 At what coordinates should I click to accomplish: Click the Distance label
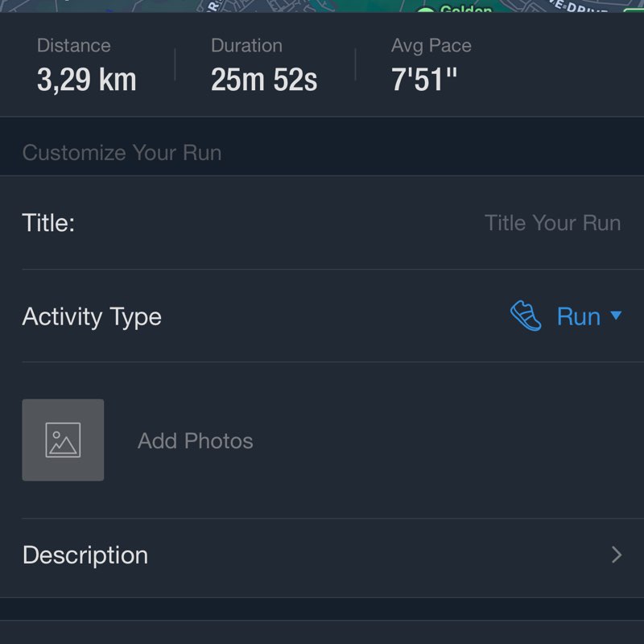(73, 46)
